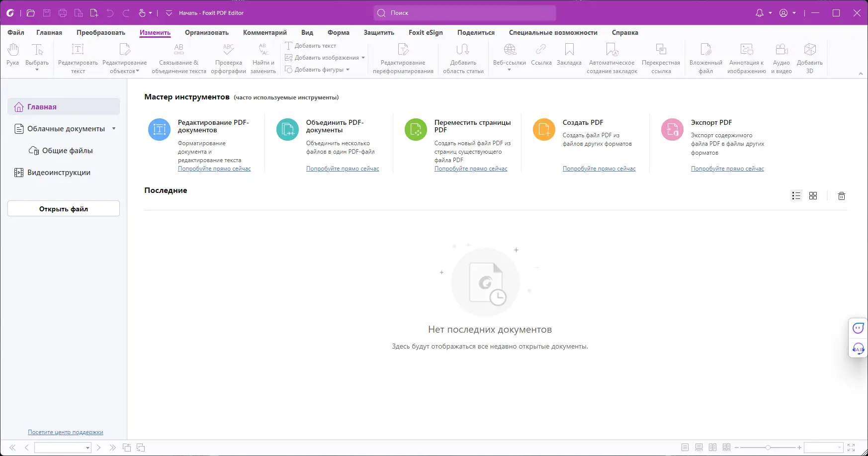Select the Hand (Рука) tool

[x=13, y=55]
